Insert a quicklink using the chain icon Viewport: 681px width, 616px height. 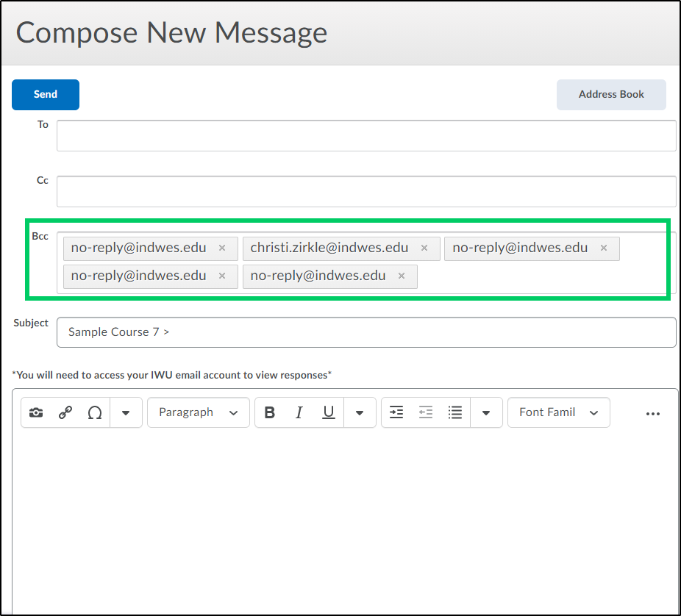click(65, 412)
